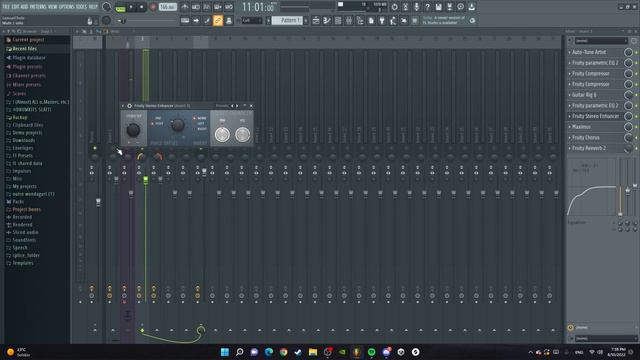Image resolution: width=640 pixels, height=360 pixels.
Task: Open Stereo Enhancer gear settings icon
Action: (129, 106)
